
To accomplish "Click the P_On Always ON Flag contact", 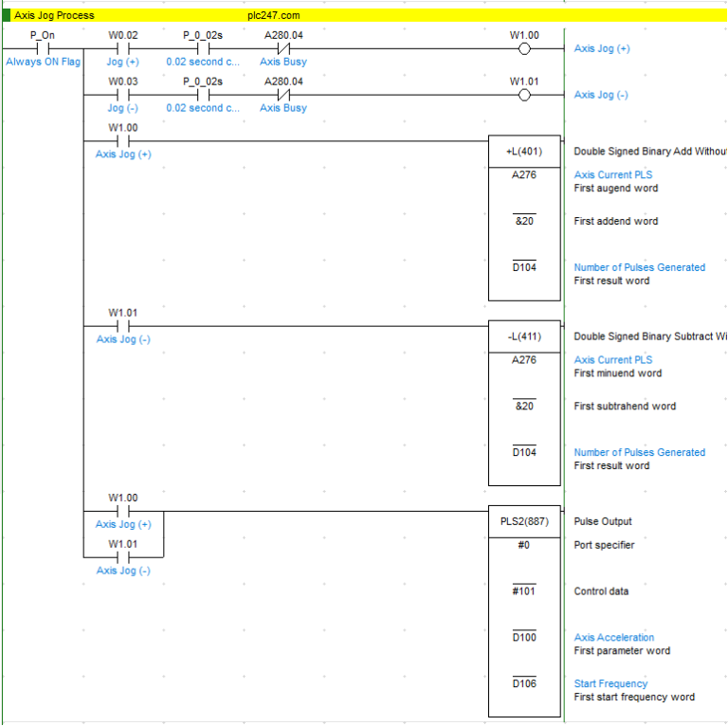I will click(x=43, y=49).
